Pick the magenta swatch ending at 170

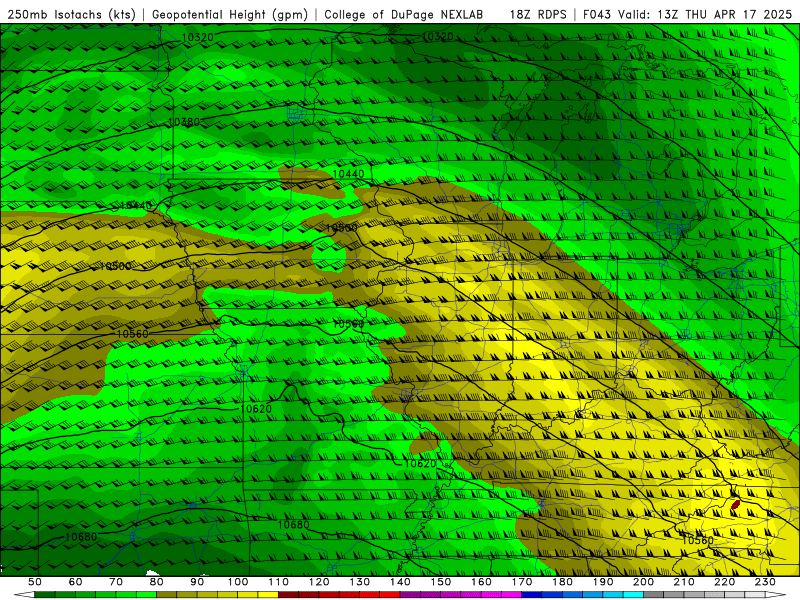pos(512,594)
